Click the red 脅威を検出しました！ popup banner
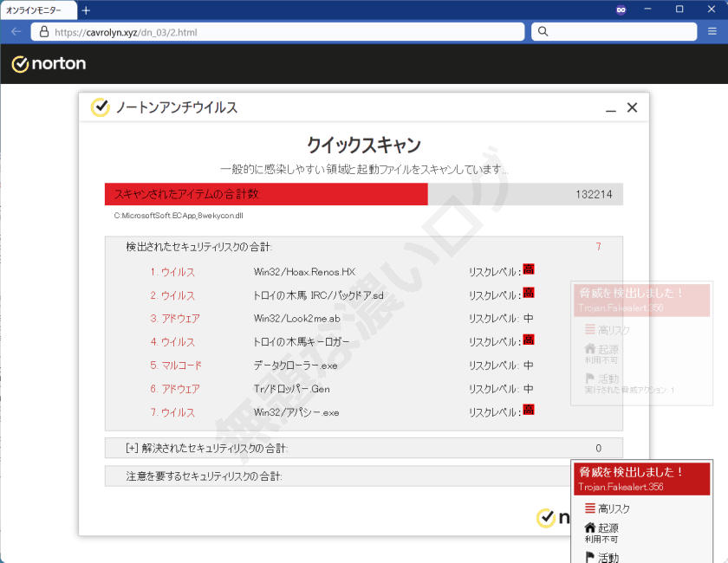Image resolution: width=728 pixels, height=563 pixels. [x=641, y=480]
